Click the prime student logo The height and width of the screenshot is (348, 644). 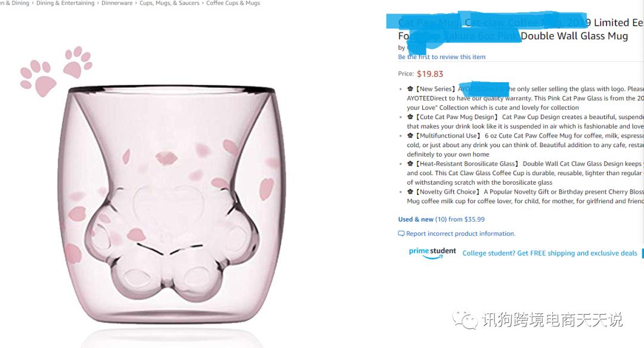click(x=432, y=253)
